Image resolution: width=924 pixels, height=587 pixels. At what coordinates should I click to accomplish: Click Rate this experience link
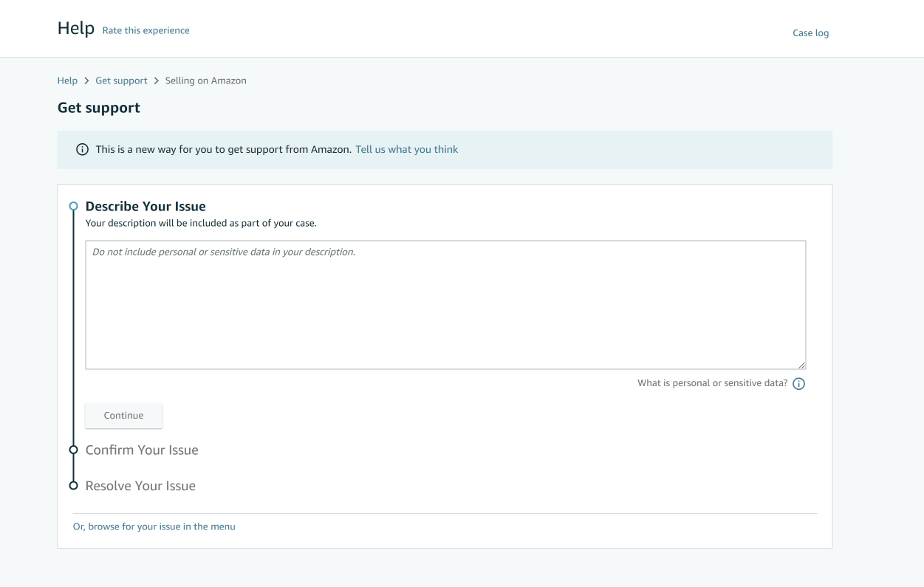point(146,31)
